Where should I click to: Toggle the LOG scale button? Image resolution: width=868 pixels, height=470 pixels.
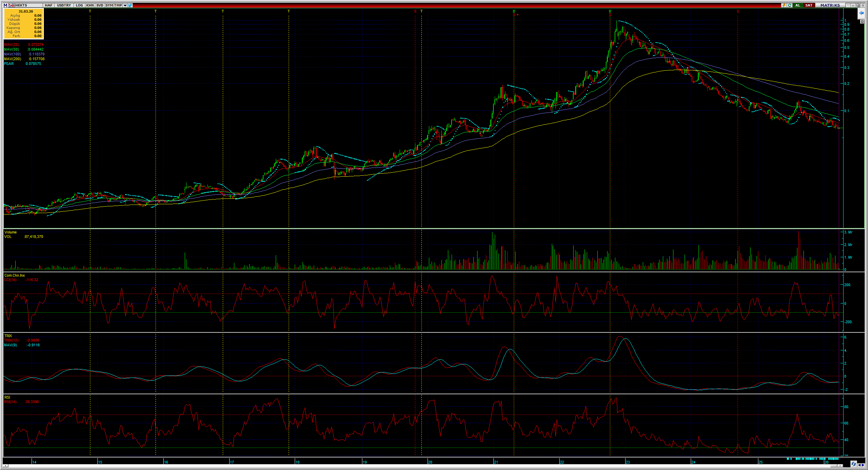click(79, 5)
